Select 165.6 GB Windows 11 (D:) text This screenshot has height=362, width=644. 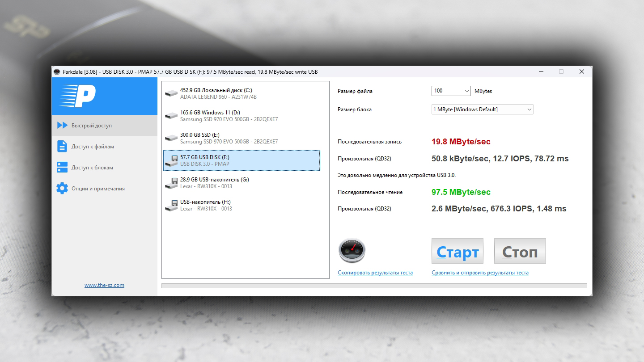coord(210,113)
